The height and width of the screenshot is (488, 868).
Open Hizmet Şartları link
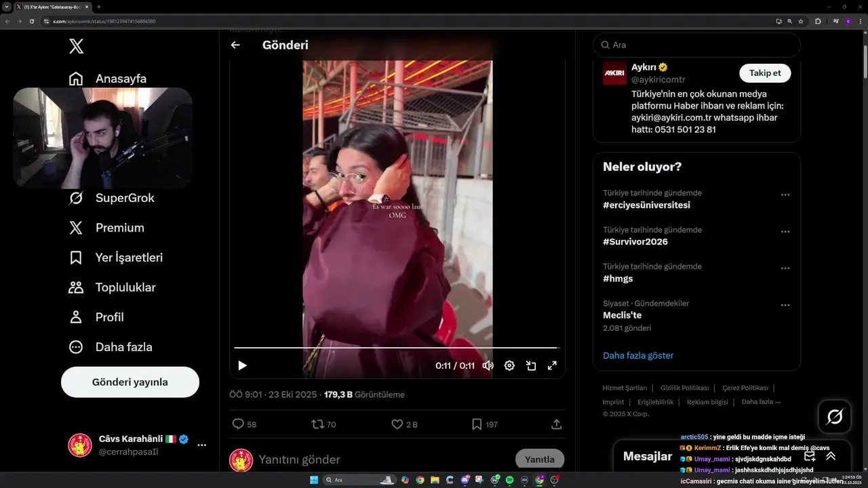click(625, 388)
